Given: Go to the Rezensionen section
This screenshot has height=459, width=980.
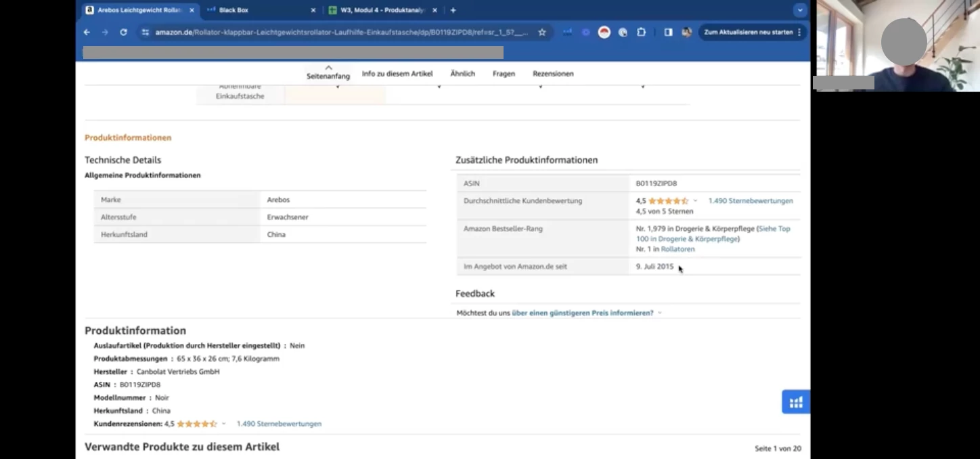Looking at the screenshot, I should click(553, 74).
